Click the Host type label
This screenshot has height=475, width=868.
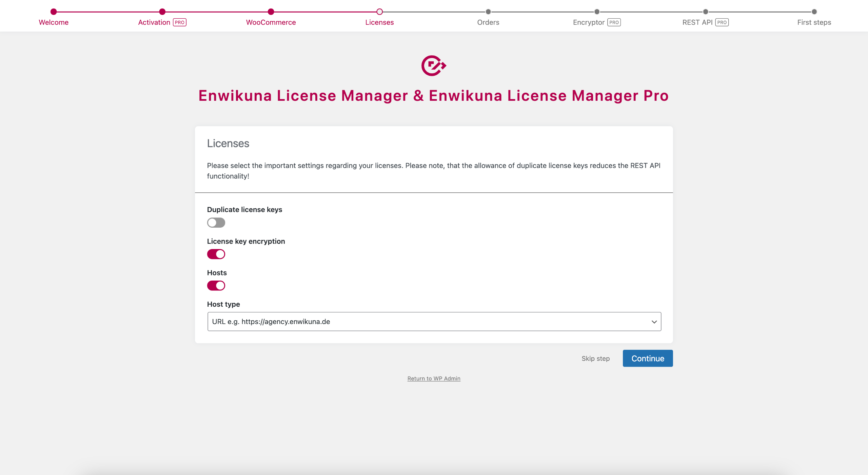(223, 304)
